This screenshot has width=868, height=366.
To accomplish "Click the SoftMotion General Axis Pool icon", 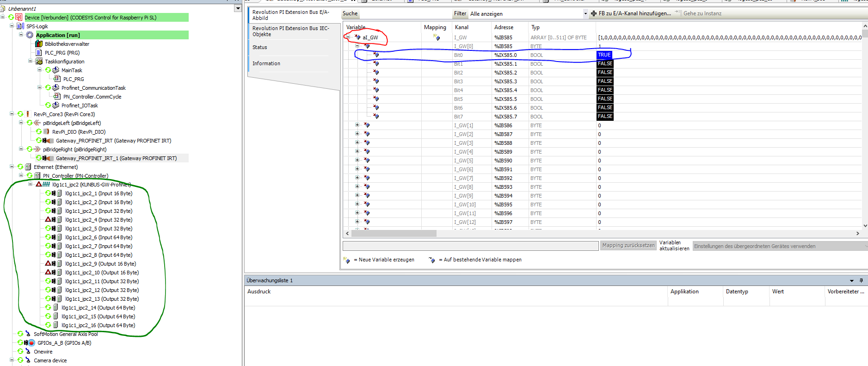I will [x=28, y=334].
